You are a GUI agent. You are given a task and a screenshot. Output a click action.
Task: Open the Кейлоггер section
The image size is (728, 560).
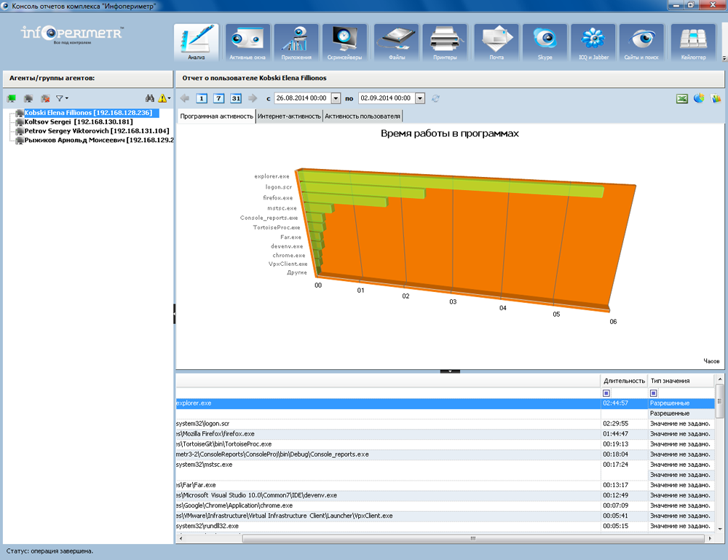pos(692,42)
